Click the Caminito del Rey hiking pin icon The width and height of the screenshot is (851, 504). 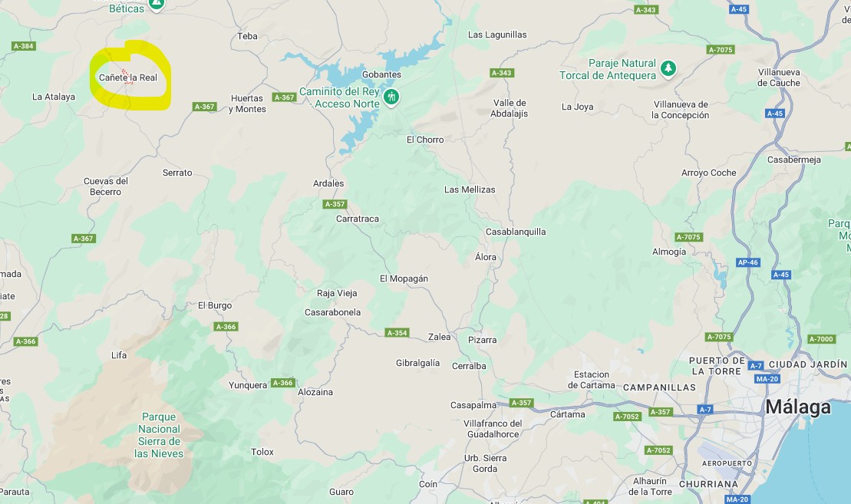pyautogui.click(x=391, y=97)
